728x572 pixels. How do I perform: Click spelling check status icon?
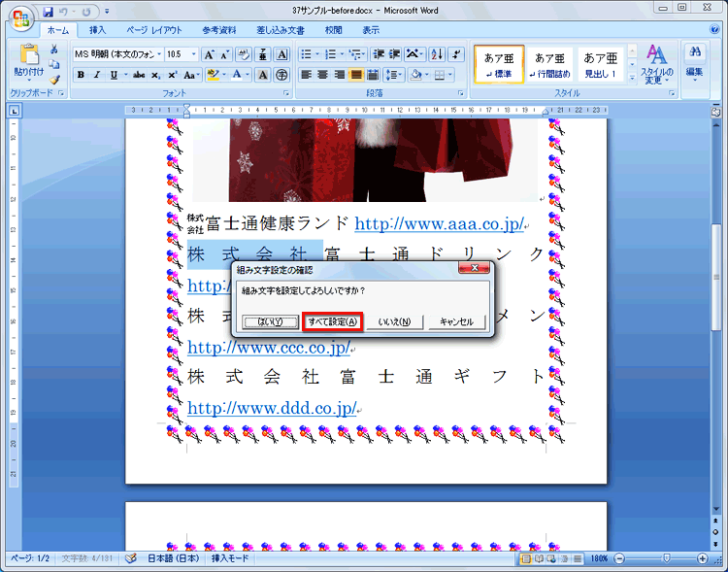pyautogui.click(x=131, y=558)
